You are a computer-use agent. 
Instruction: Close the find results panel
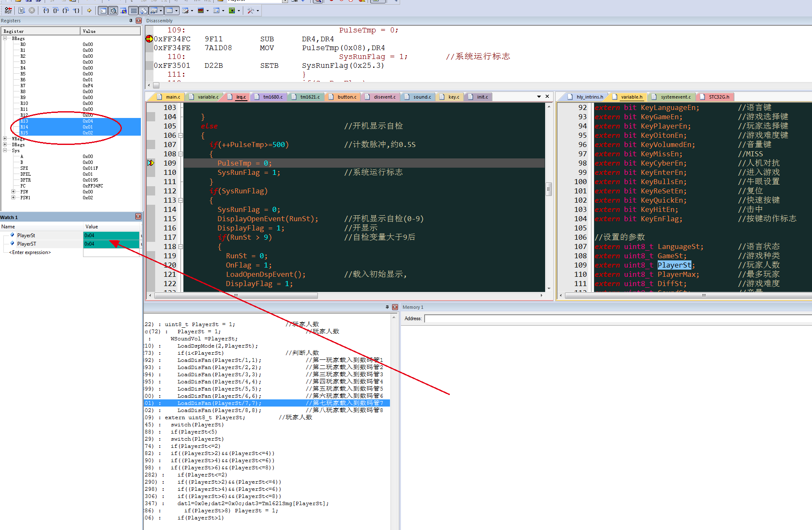tap(395, 307)
